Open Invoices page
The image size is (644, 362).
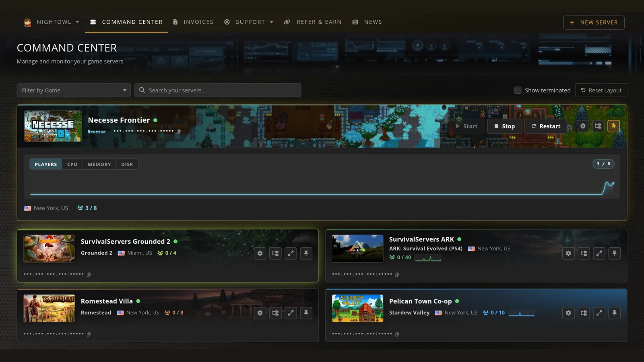(193, 22)
